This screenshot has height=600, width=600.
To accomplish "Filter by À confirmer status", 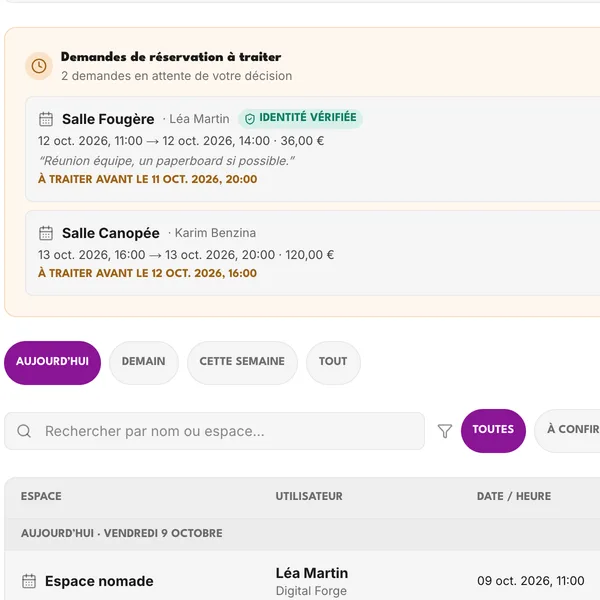I will point(567,431).
